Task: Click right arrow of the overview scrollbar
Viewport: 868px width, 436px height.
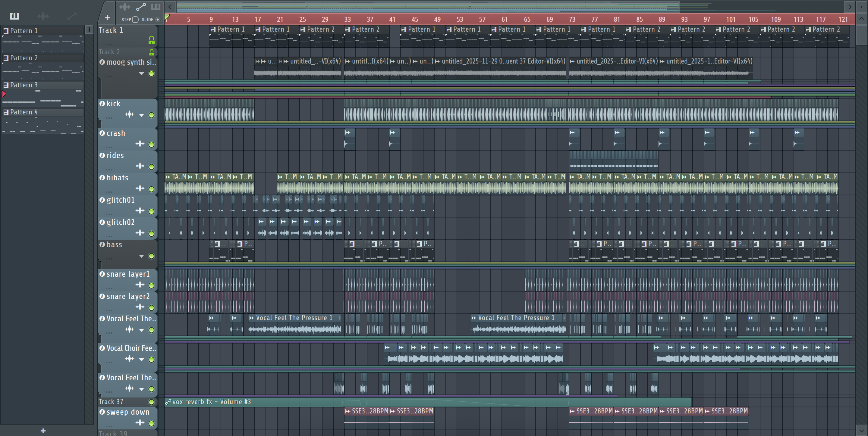Action: pos(850,7)
